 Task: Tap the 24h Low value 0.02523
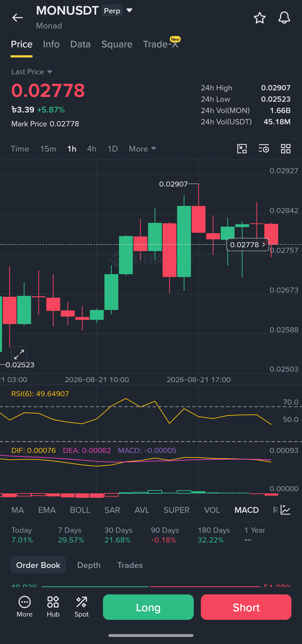[276, 99]
